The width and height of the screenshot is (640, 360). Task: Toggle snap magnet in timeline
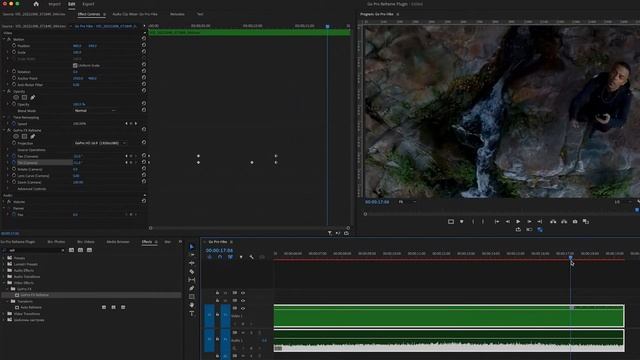[x=220, y=257]
